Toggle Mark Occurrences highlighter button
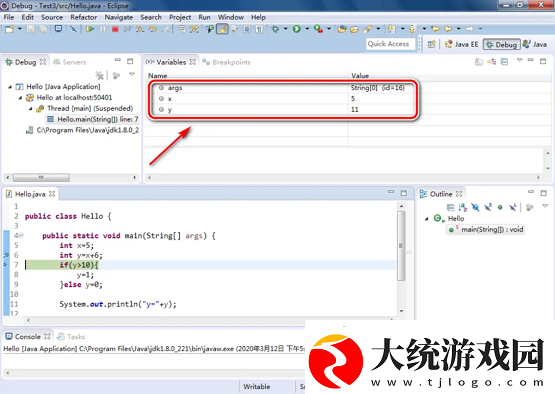The image size is (555, 394). point(222,29)
